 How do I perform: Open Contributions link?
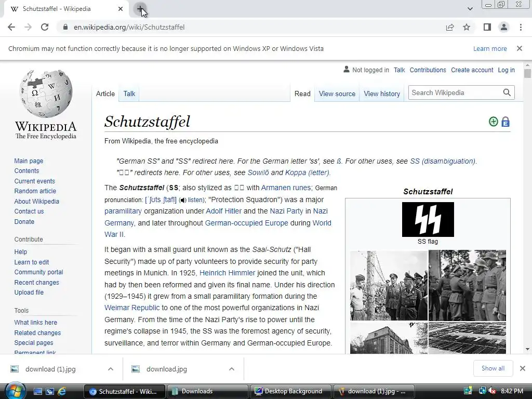(428, 70)
